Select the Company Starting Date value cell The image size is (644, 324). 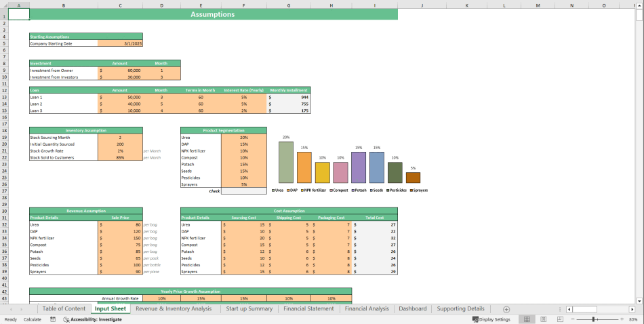(x=120, y=43)
